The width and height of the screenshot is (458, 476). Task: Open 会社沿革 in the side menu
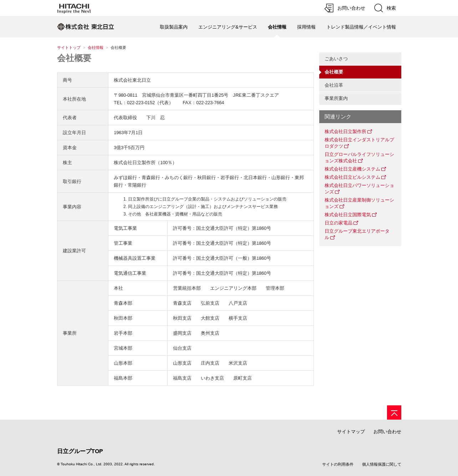tap(360, 85)
